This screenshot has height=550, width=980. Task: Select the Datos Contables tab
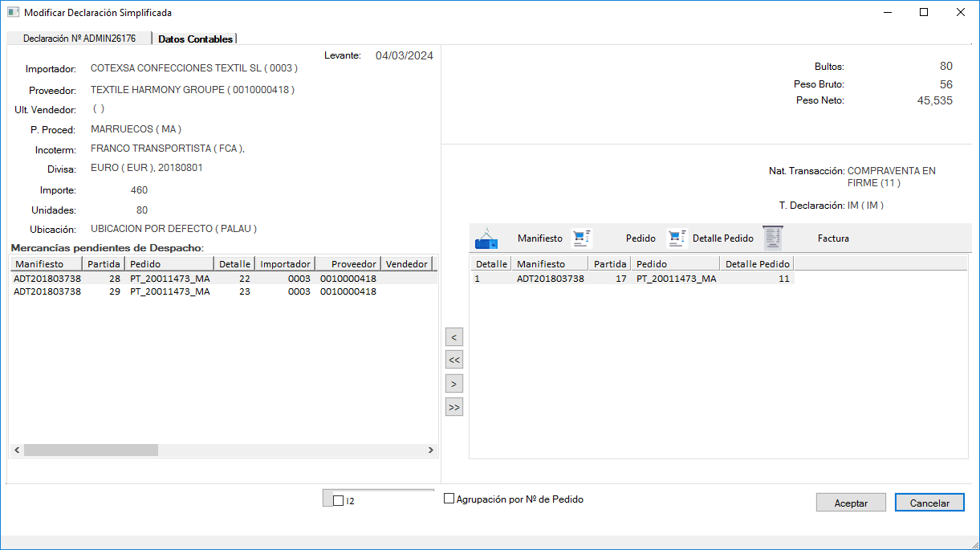195,39
